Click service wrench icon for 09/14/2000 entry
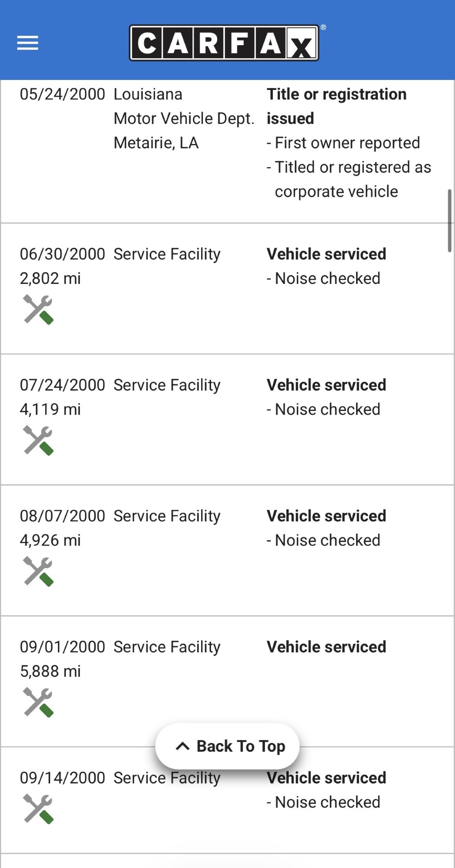The image size is (455, 868). click(38, 809)
